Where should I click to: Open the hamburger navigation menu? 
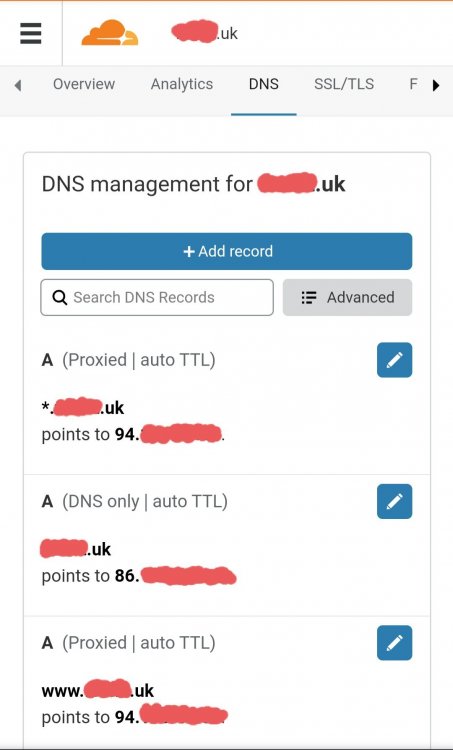pyautogui.click(x=31, y=33)
